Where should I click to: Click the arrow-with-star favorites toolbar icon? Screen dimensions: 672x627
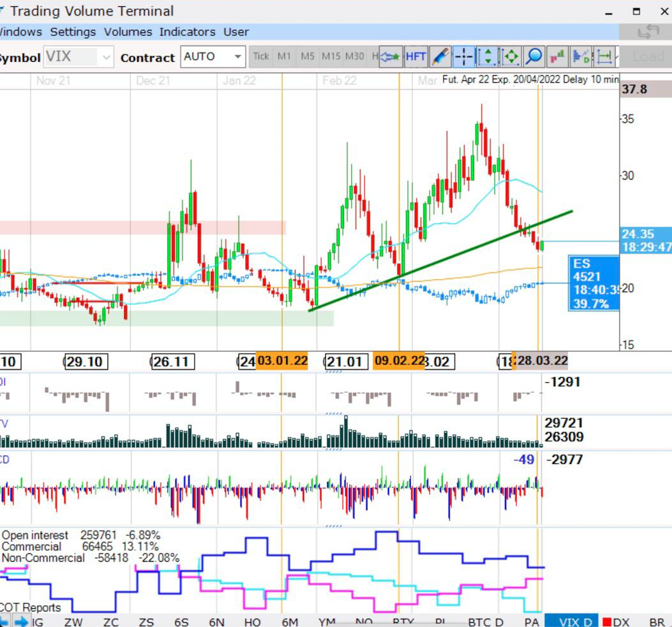[390, 57]
